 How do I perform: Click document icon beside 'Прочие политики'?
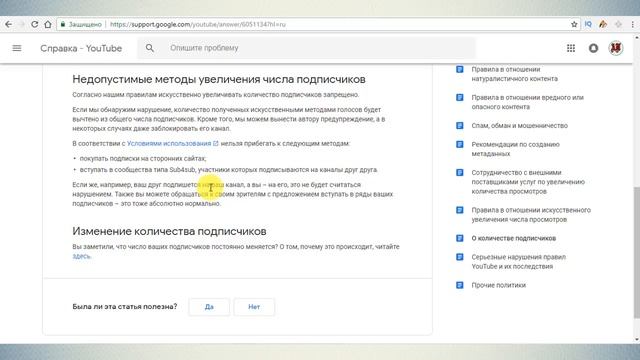tap(460, 285)
